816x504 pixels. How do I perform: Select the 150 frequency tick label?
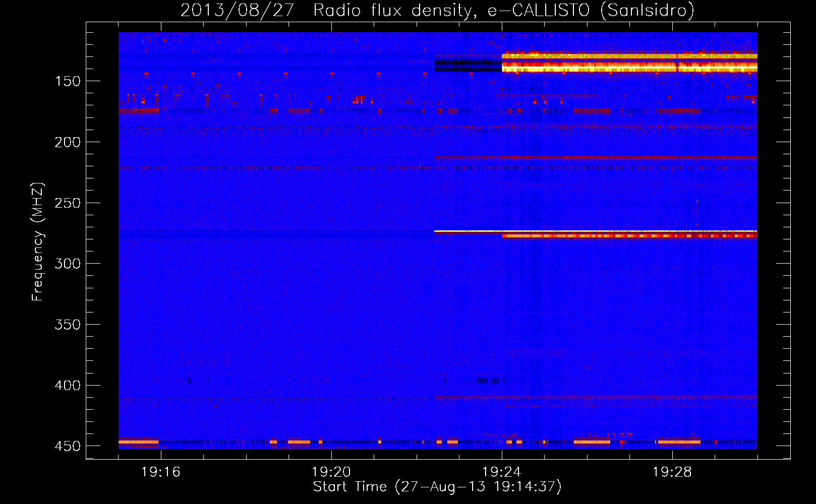tap(68, 81)
